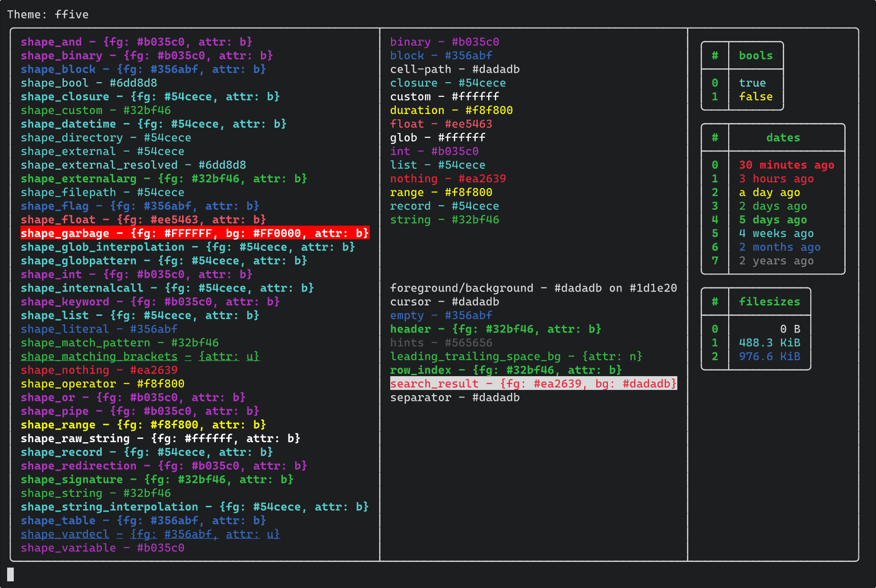Image resolution: width=876 pixels, height=588 pixels.
Task: Select the shape_redirection row
Action: pyautogui.click(x=164, y=466)
